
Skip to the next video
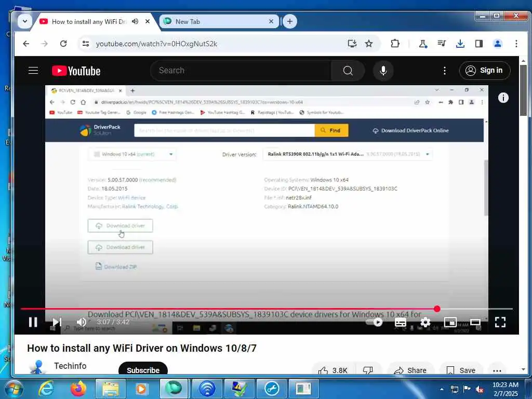tap(57, 322)
